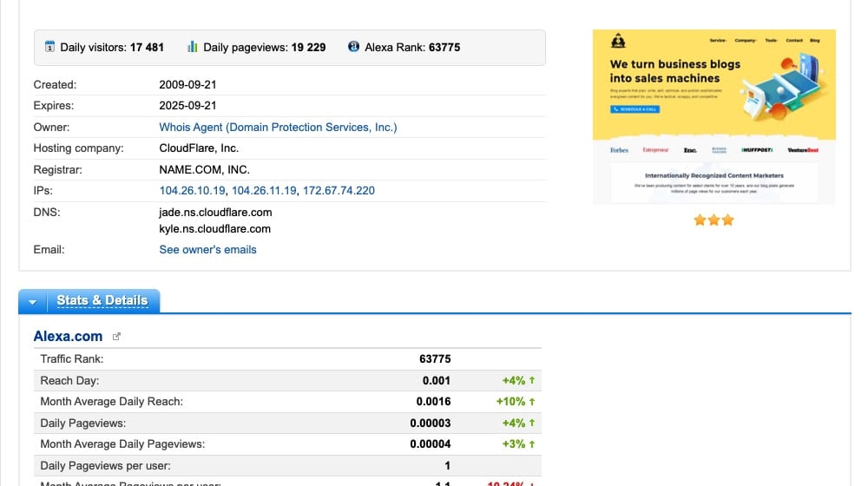
Task: Click the Traffic Rank value 63775
Action: coord(434,358)
